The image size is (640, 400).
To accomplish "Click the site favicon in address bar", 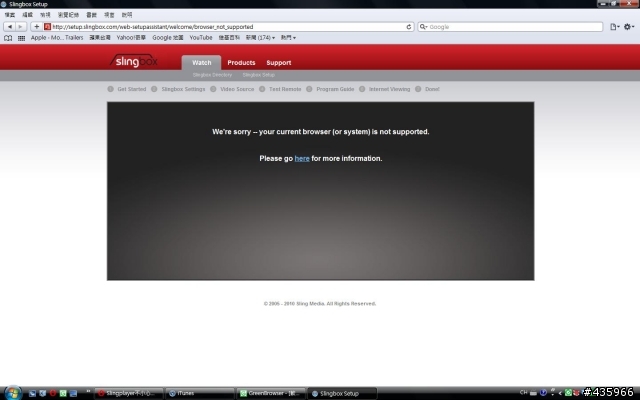I will 47,27.
